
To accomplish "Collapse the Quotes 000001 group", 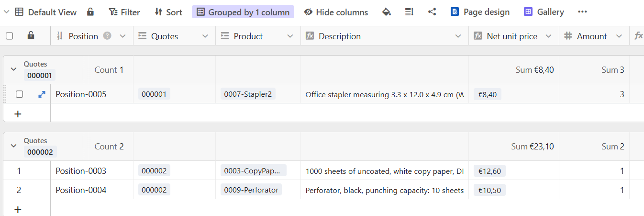I will (13, 69).
